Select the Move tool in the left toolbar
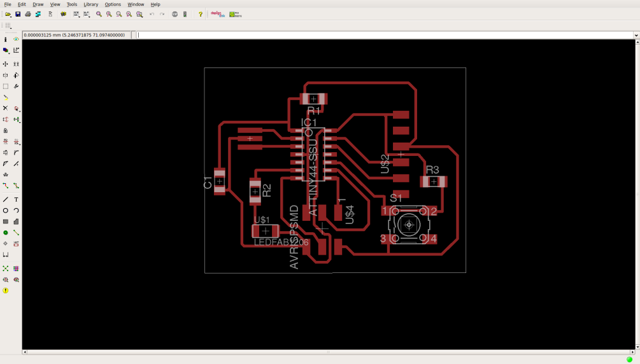The image size is (640, 364). pos(6,64)
